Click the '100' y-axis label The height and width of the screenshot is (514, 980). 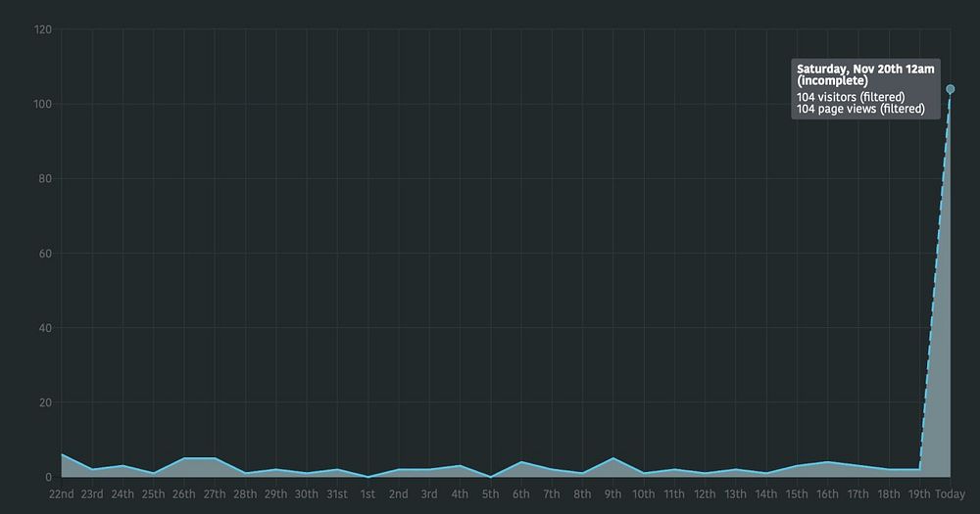(42, 104)
